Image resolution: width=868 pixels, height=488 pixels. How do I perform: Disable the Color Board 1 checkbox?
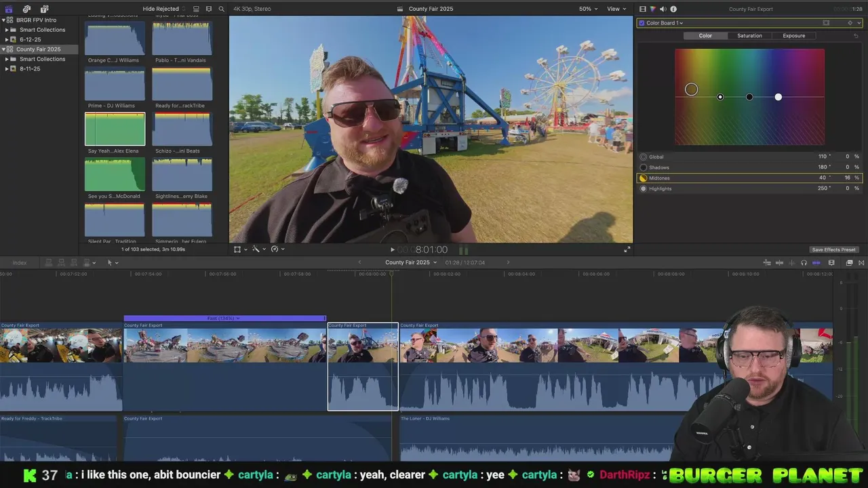[642, 23]
